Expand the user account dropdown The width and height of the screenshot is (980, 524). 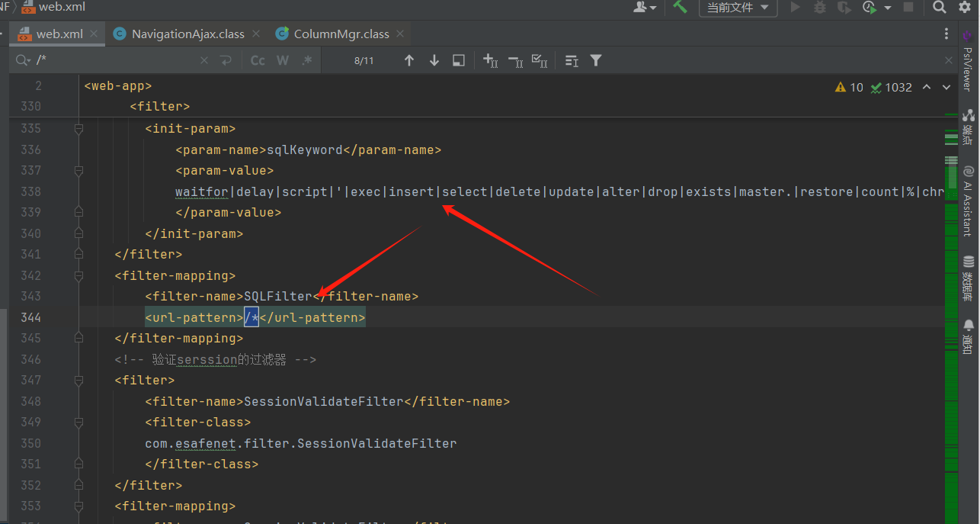(645, 7)
